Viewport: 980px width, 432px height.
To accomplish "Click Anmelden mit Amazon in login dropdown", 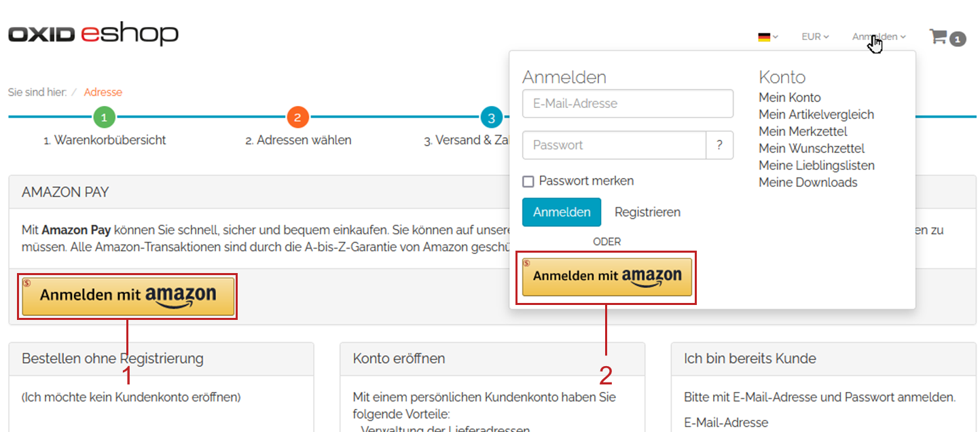I will point(606,277).
